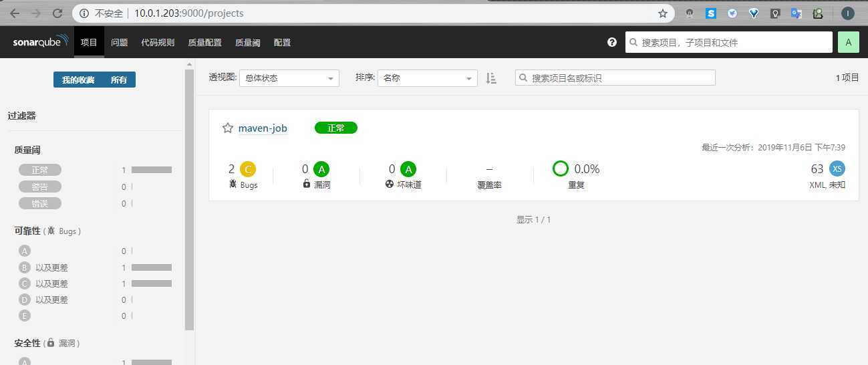Image resolution: width=868 pixels, height=365 pixels.
Task: Filter quality gate by 正常
Action: pyautogui.click(x=40, y=170)
